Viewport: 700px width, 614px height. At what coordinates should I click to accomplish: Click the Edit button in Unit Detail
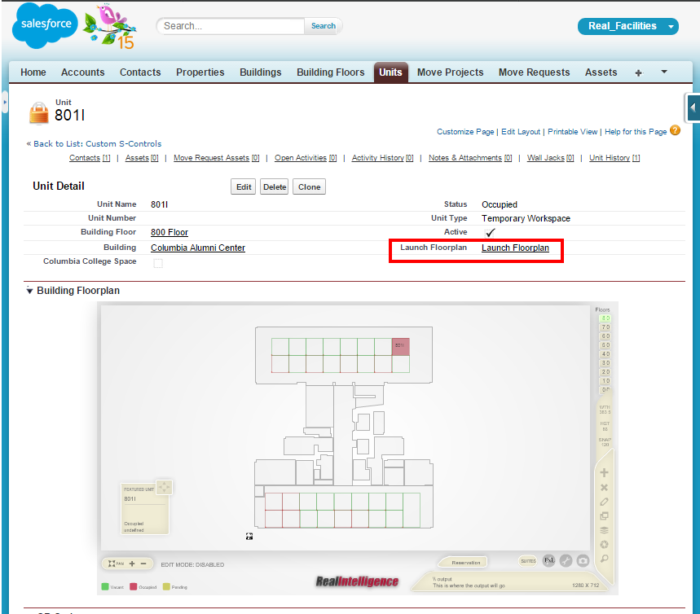[244, 187]
